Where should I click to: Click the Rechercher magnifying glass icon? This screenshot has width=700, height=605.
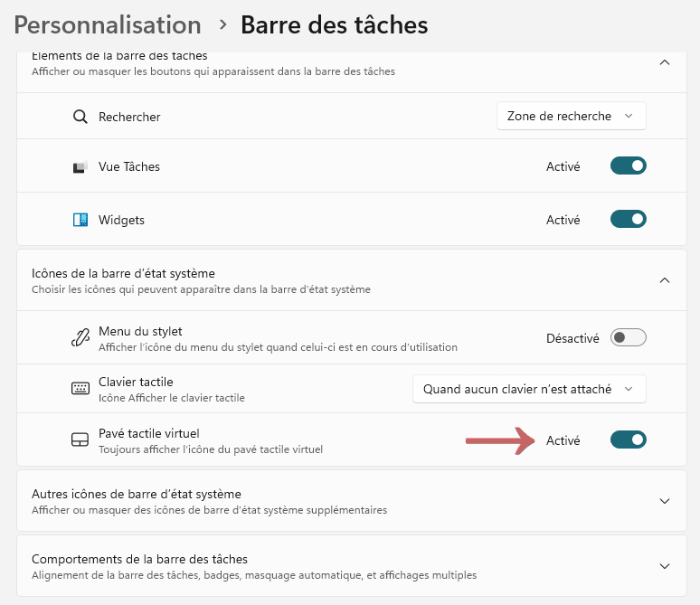tap(80, 117)
